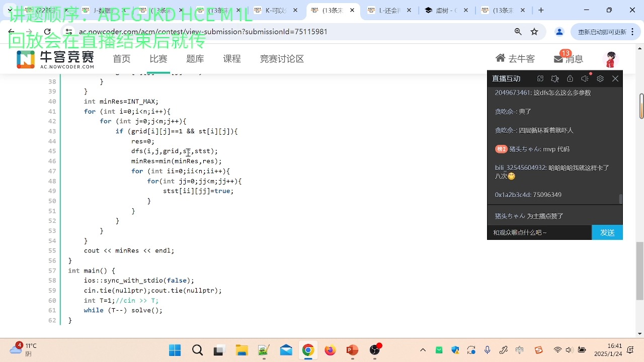Click the Chrome icon on taskbar
Image resolution: width=644 pixels, height=362 pixels.
tap(308, 350)
